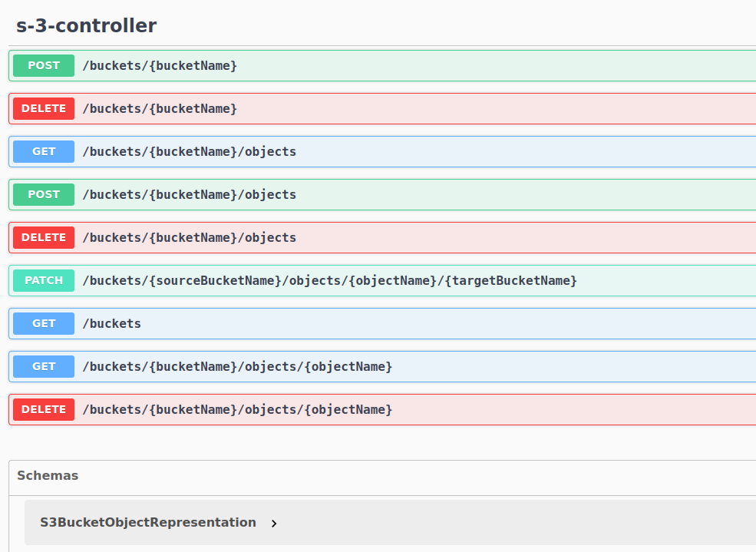Click GET badge for /buckets
Image resolution: width=756 pixels, height=552 pixels.
pos(44,323)
